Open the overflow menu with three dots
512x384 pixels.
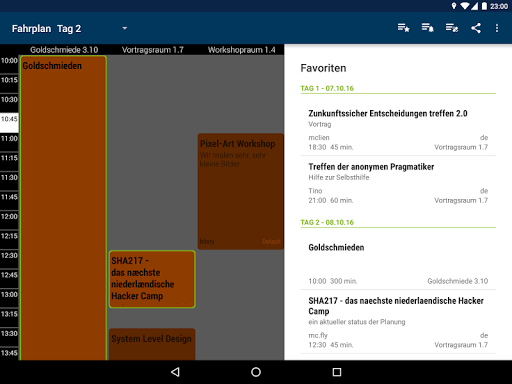coord(497,28)
